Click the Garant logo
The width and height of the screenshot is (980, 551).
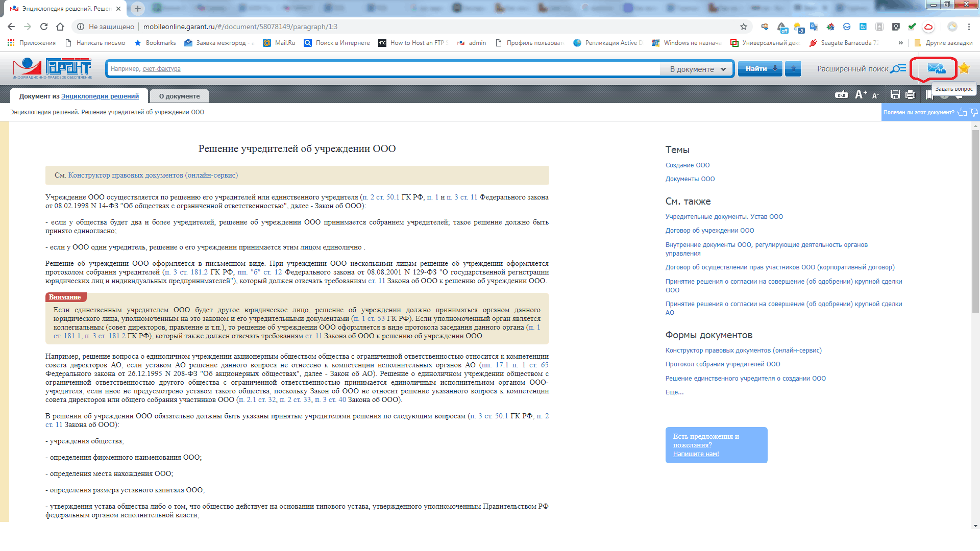52,68
